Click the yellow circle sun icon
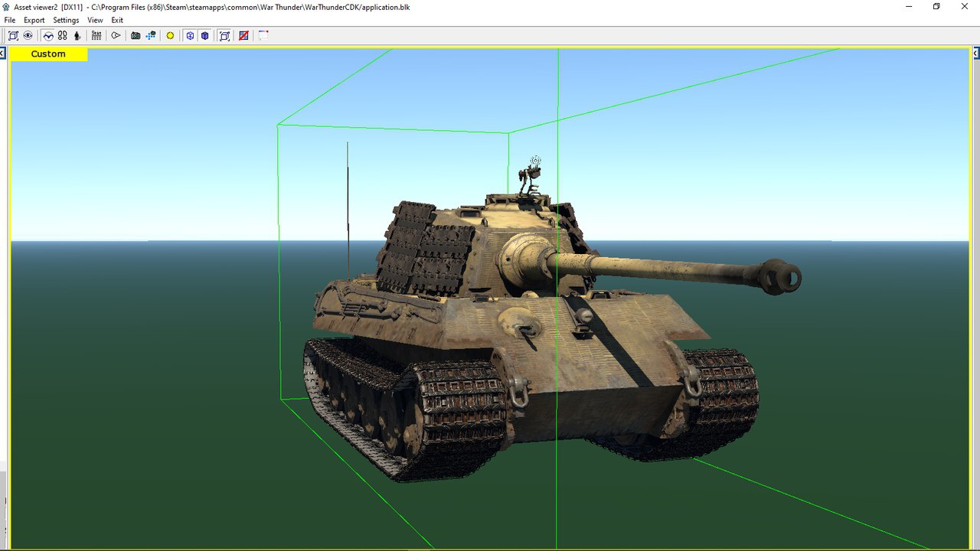The height and width of the screenshot is (551, 980). 170,36
